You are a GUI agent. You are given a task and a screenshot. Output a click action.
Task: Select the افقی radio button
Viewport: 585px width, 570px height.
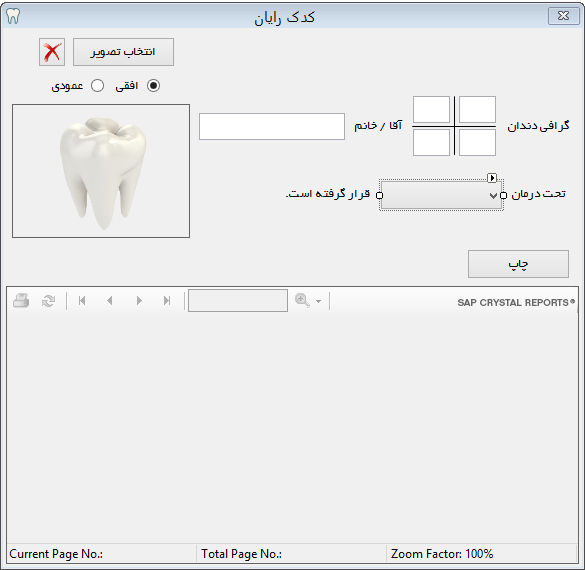pyautogui.click(x=153, y=86)
